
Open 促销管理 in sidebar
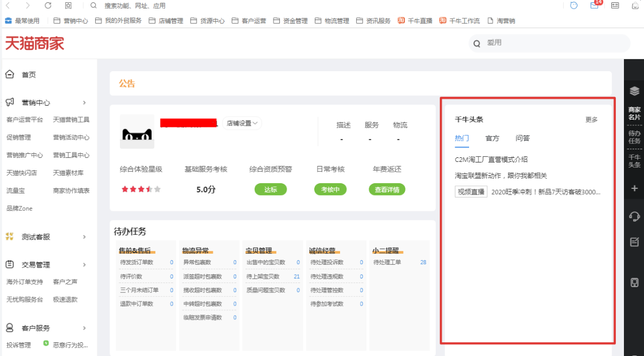pos(18,137)
